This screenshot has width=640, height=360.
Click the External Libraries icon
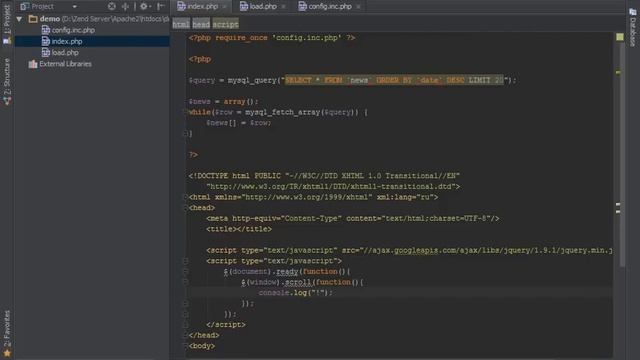pos(33,64)
